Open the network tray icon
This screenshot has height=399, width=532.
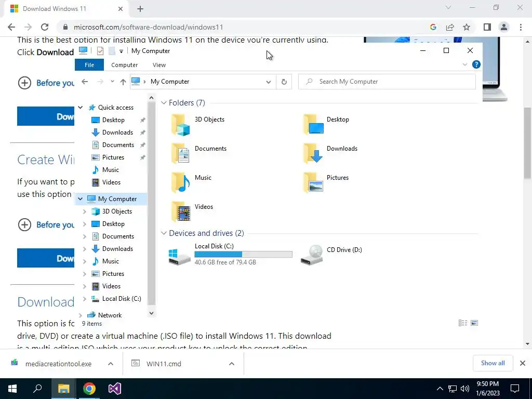click(453, 389)
